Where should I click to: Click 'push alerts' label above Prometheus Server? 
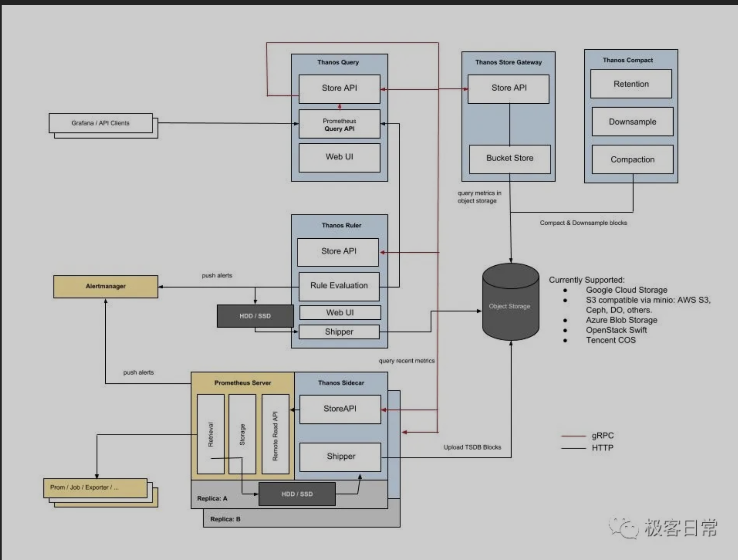[138, 373]
